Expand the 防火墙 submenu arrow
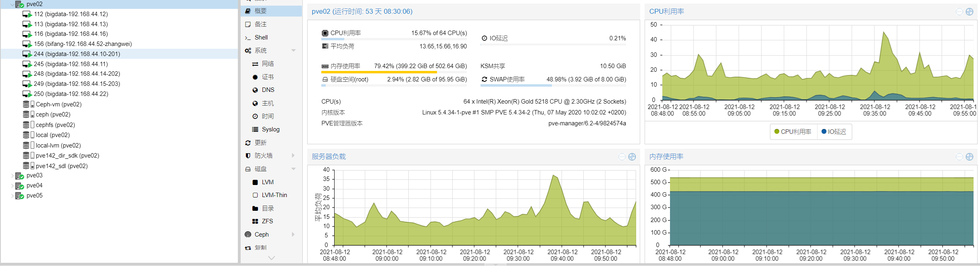Viewport: 980px width, 266px height. (x=293, y=156)
